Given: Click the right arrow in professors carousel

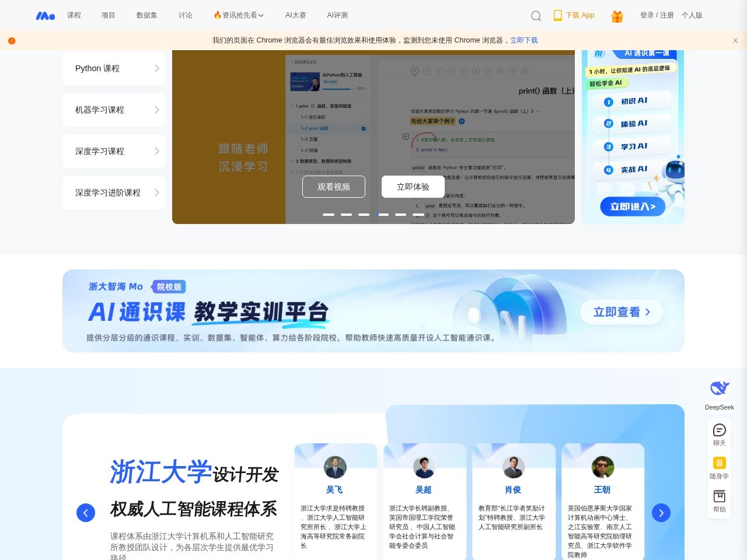Looking at the screenshot, I should point(661,513).
